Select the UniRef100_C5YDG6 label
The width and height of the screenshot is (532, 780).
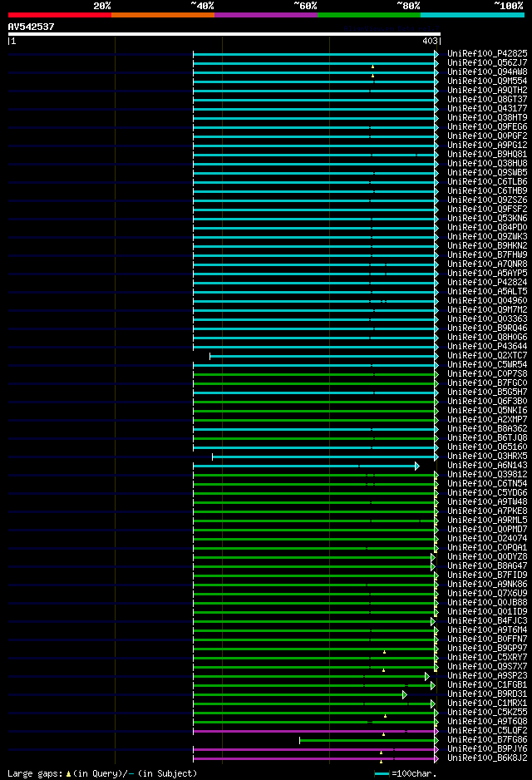coord(487,493)
